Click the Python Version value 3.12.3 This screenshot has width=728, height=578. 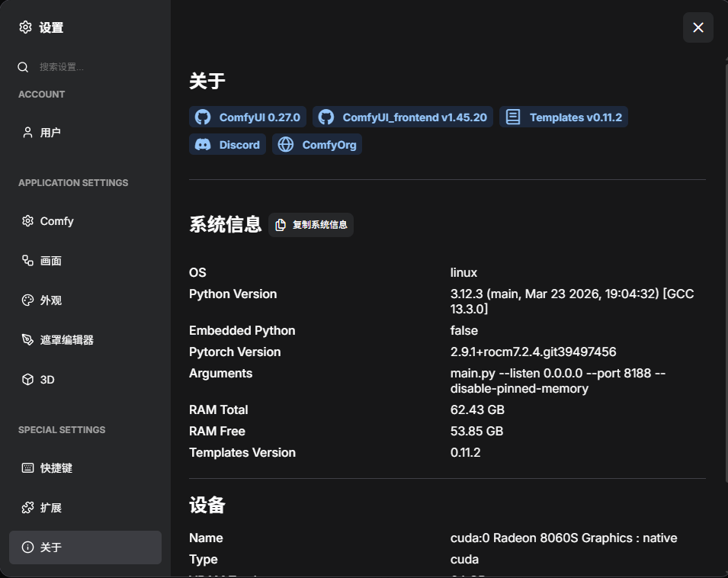click(572, 301)
